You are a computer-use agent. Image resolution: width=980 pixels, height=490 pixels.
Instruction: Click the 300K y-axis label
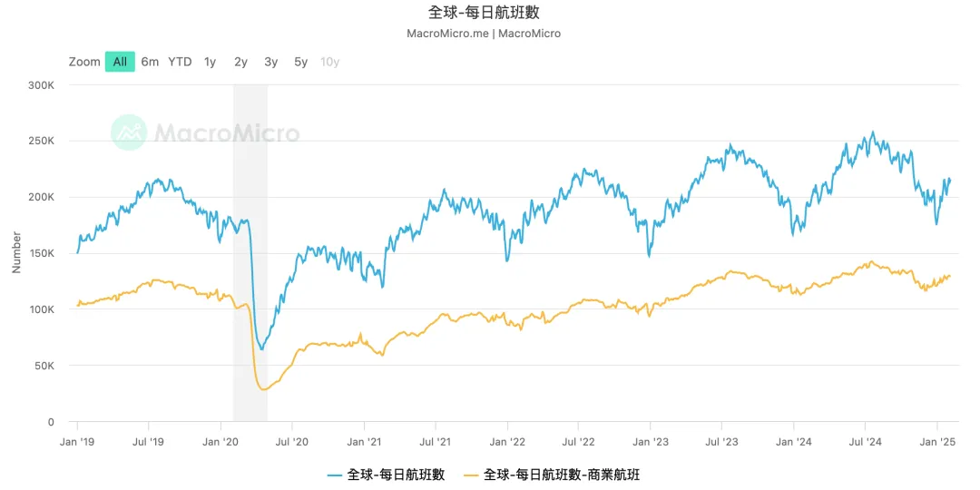(41, 85)
